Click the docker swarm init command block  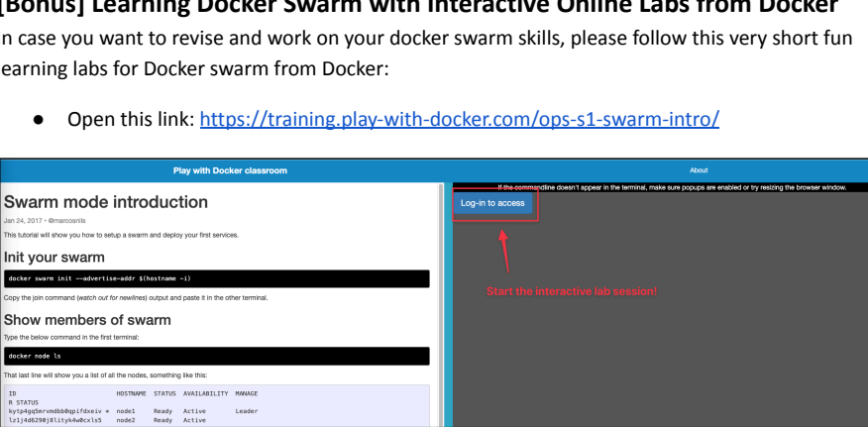(x=216, y=278)
